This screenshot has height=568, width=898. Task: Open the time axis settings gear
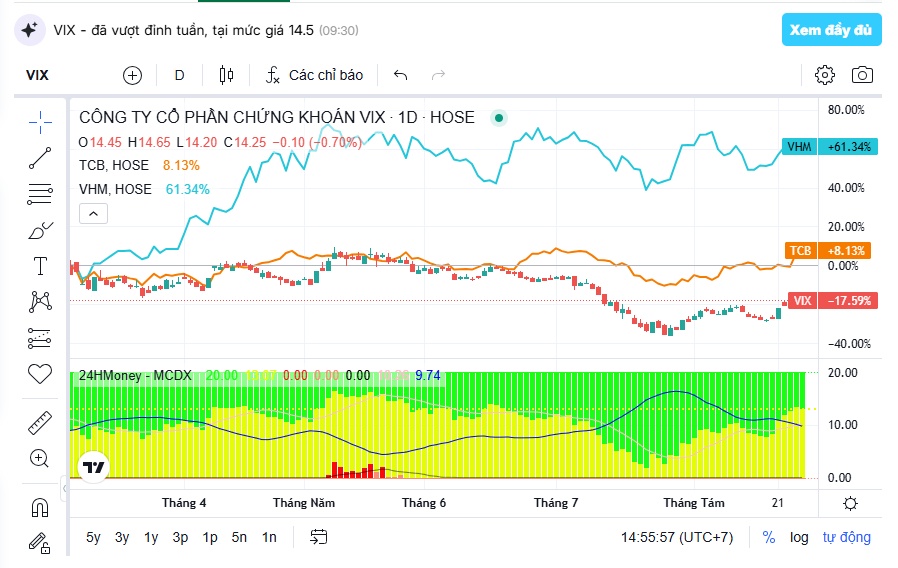pyautogui.click(x=850, y=503)
